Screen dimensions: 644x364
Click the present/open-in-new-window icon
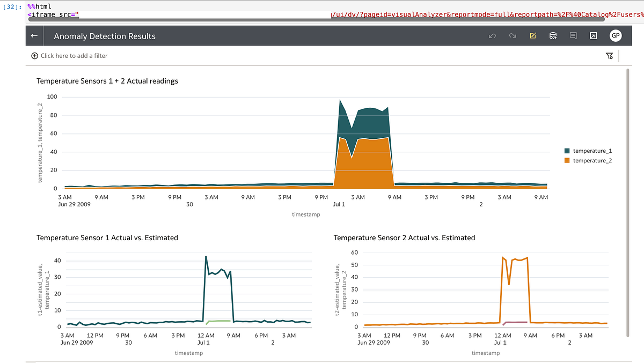(x=593, y=35)
